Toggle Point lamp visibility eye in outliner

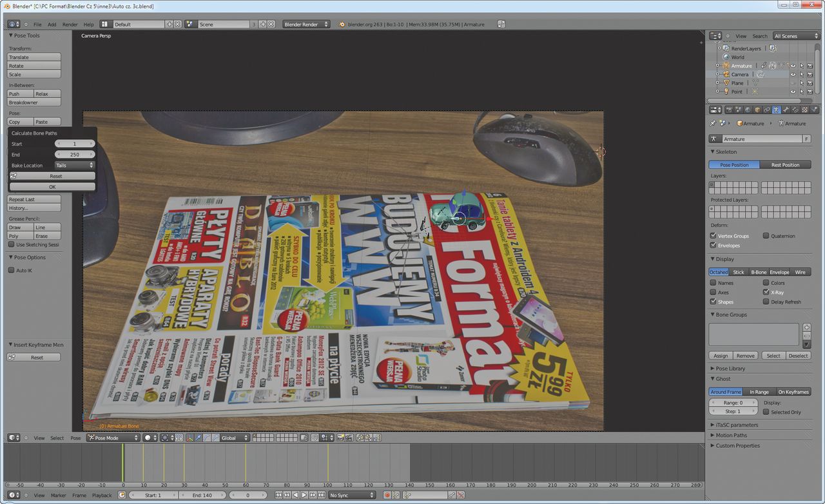click(793, 92)
